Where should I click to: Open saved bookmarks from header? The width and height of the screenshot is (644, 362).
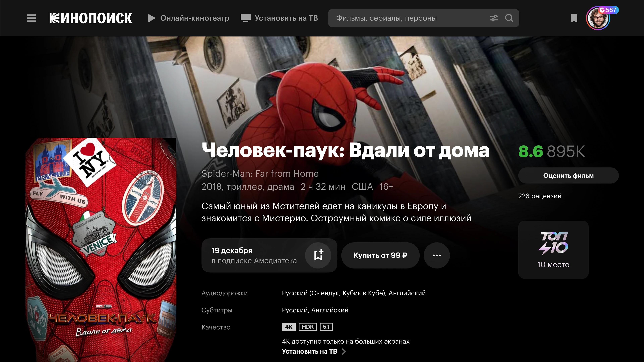pyautogui.click(x=574, y=18)
